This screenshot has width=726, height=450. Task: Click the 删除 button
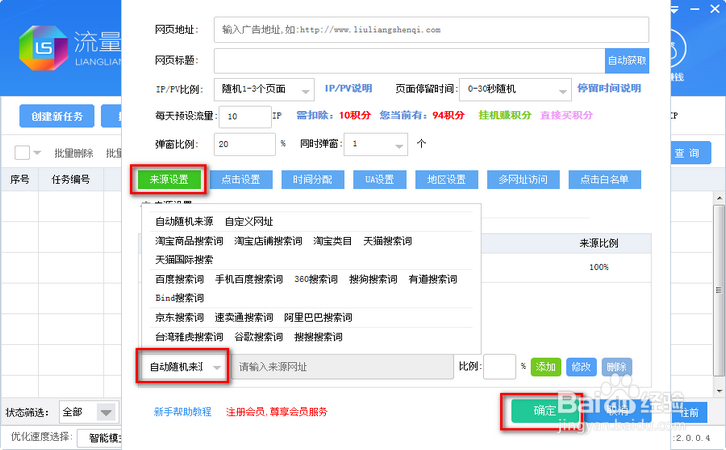tap(617, 367)
